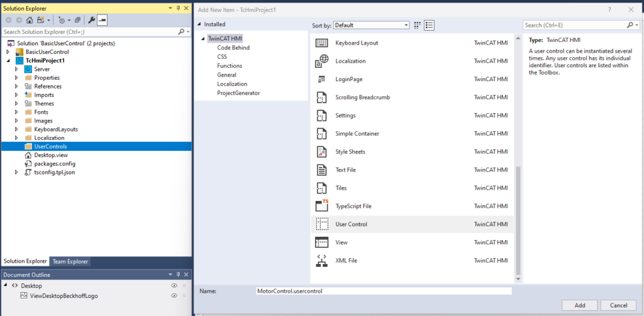Screen dimensions: 644x316
Task: Switch to the Solution Explorer tab
Action: click(25, 261)
